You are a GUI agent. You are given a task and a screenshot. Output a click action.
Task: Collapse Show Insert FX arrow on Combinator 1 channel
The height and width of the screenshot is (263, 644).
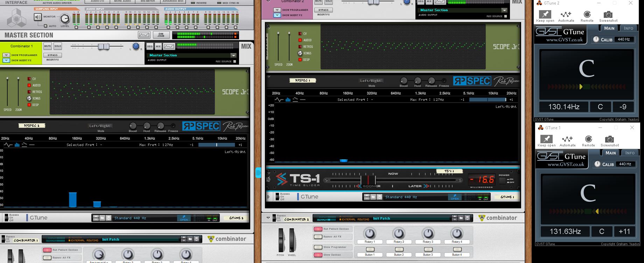pos(6,60)
